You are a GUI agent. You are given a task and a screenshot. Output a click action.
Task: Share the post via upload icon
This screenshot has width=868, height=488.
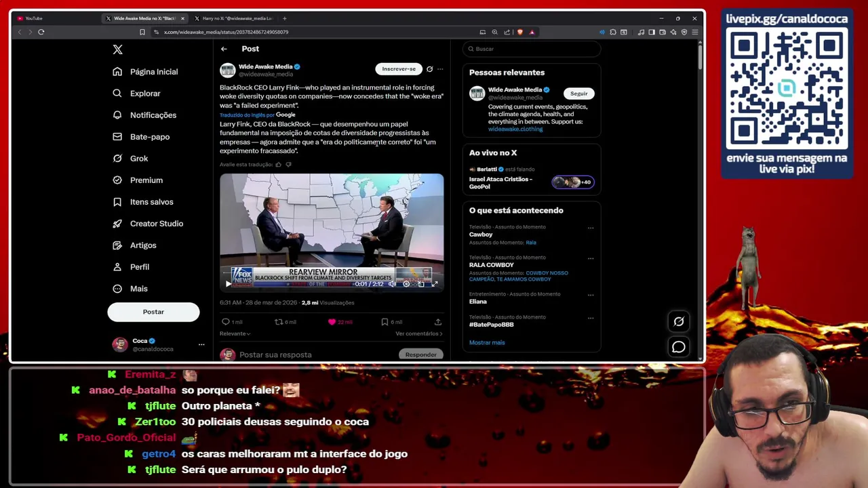[438, 322]
